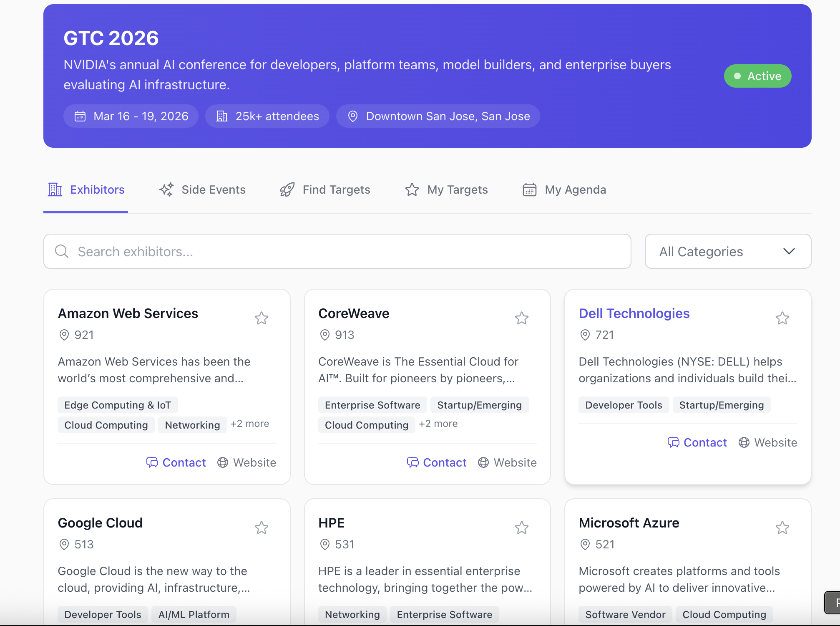Star Amazon Web Services as a target
Viewport: 840px width, 626px height.
pos(262,318)
